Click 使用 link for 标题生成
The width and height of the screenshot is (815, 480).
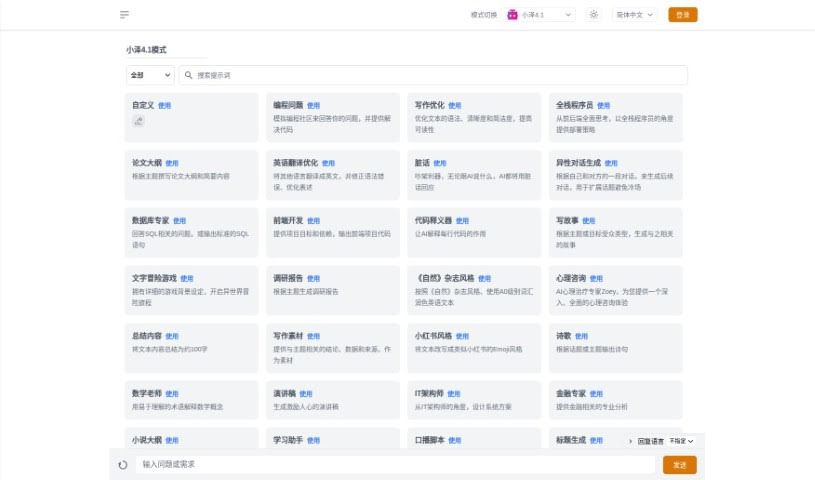click(596, 440)
